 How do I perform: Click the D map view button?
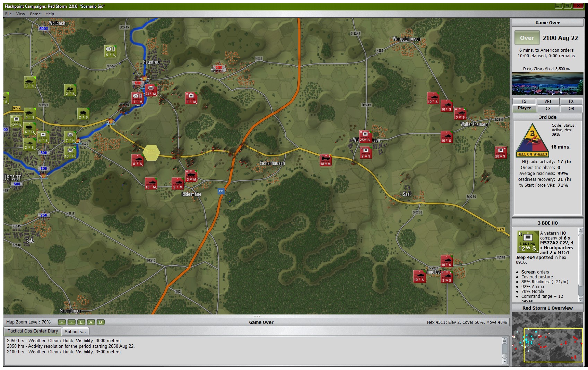click(x=101, y=322)
